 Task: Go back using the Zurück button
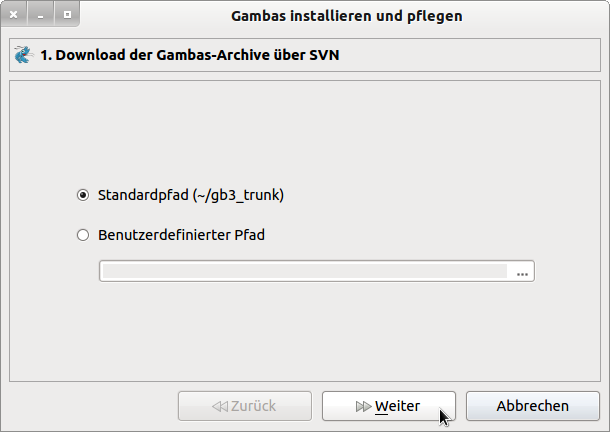coord(244,406)
